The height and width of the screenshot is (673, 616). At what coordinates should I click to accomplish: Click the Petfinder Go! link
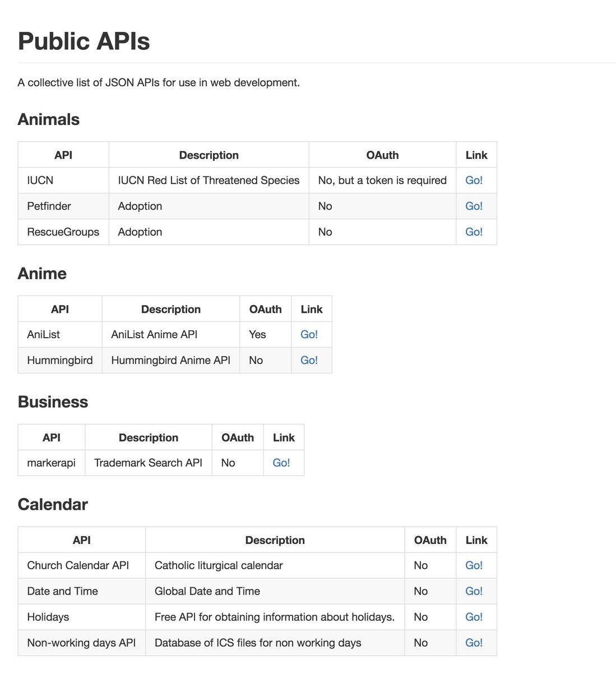tap(474, 206)
